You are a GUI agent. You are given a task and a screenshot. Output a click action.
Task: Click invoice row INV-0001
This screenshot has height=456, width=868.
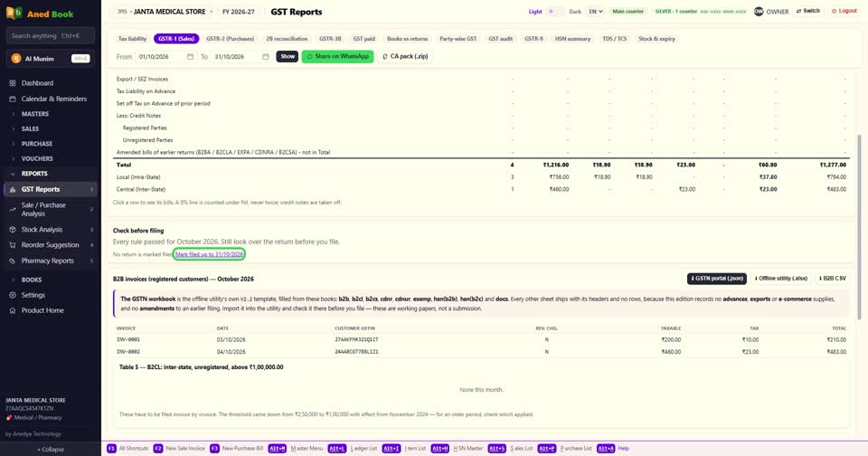[481, 339]
